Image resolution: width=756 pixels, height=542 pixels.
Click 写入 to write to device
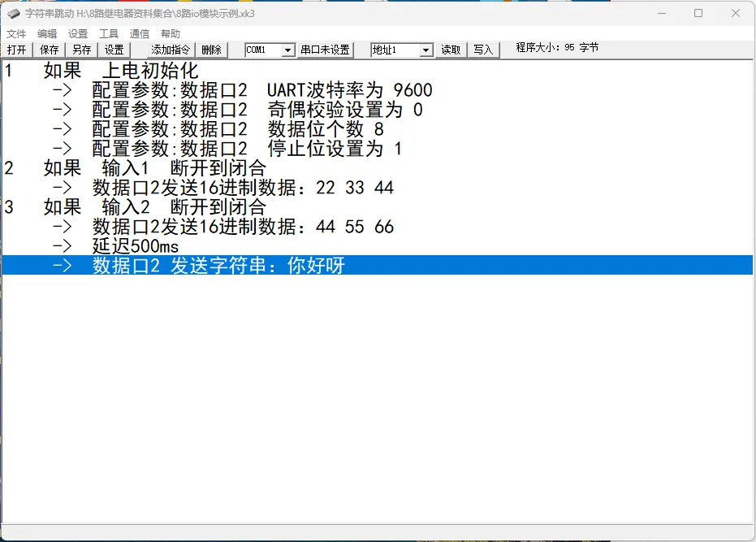point(483,50)
